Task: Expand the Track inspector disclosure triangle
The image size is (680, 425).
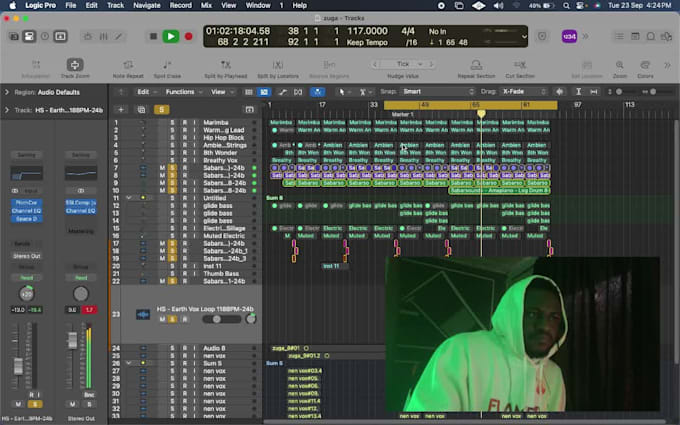Action: point(7,110)
